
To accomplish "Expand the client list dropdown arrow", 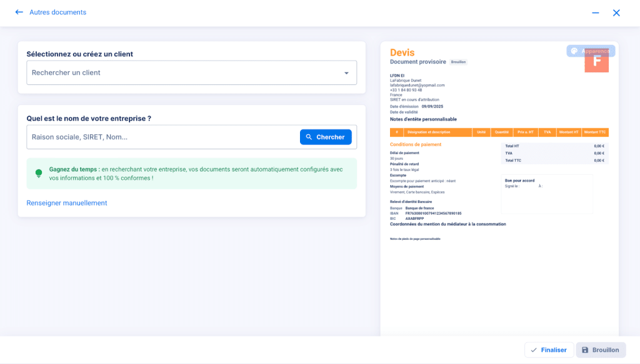I will pos(346,73).
